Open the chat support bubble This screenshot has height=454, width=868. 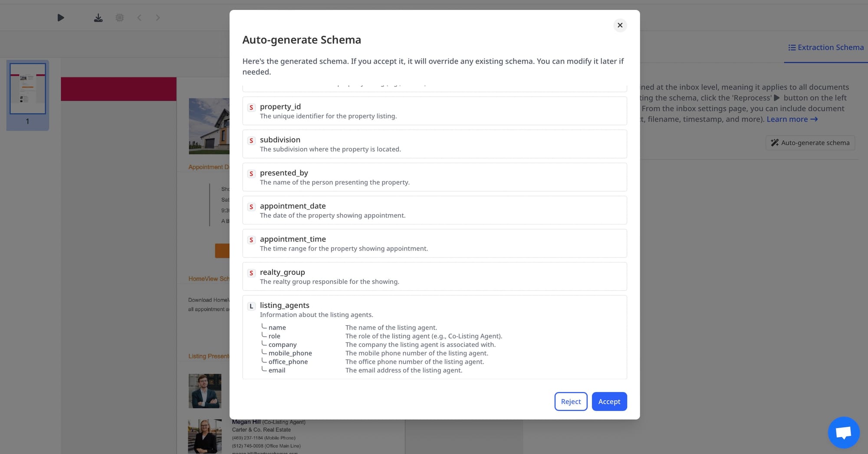coord(843,432)
